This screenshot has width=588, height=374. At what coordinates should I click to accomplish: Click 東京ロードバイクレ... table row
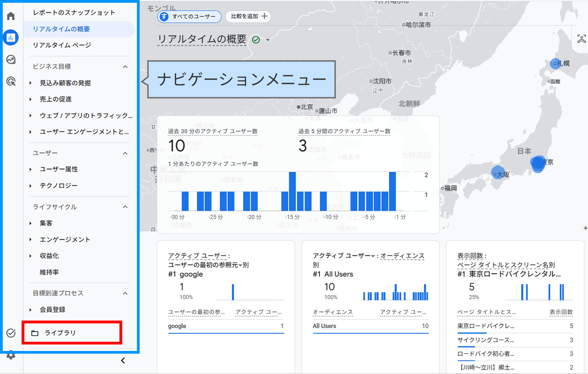tap(515, 326)
